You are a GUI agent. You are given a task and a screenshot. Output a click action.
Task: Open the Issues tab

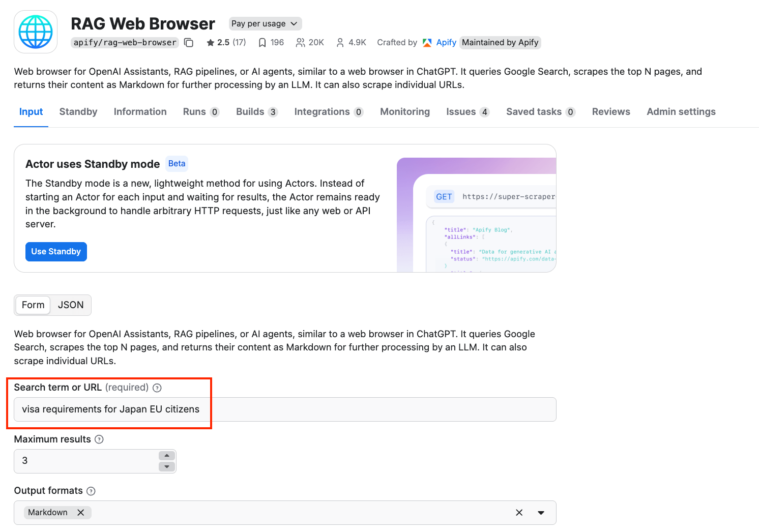tap(460, 111)
